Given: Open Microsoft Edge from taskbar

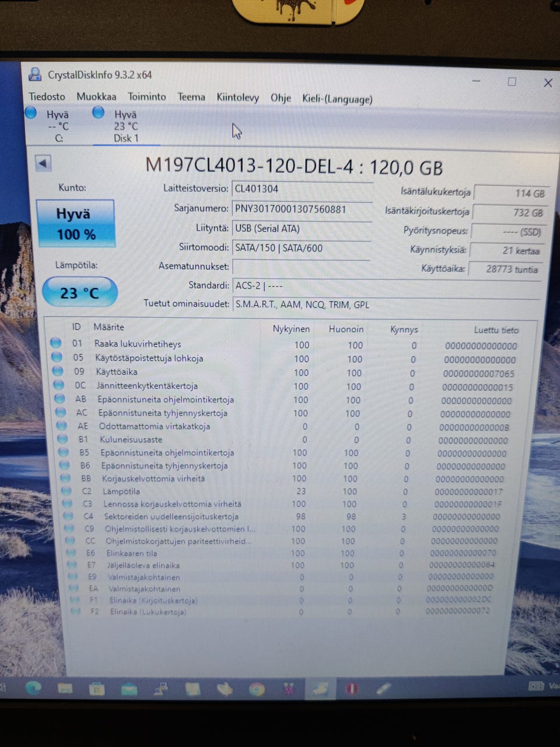Looking at the screenshot, I should pyautogui.click(x=33, y=687).
